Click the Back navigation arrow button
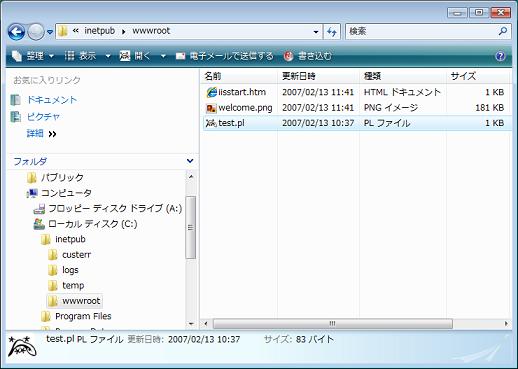The width and height of the screenshot is (518, 369). click(x=16, y=32)
